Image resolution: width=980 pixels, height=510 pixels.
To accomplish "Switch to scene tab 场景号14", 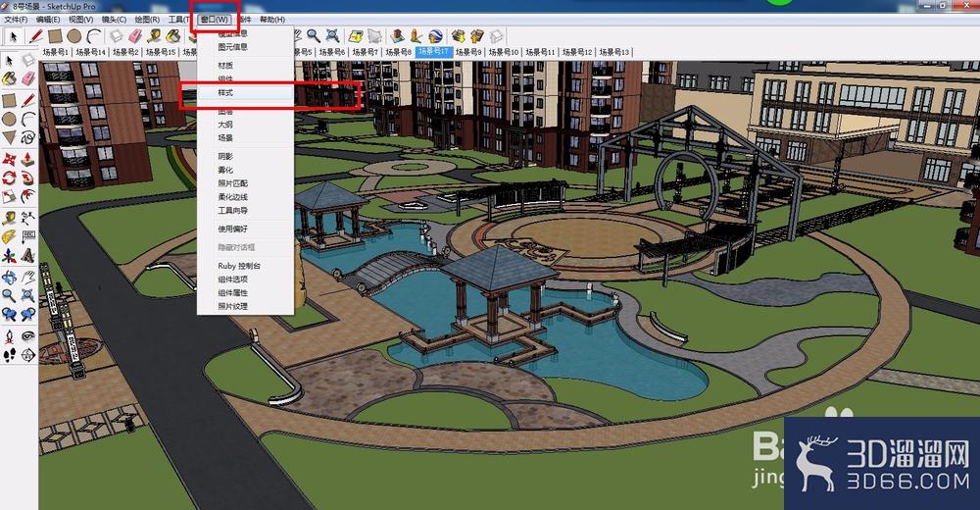I will pos(90,53).
